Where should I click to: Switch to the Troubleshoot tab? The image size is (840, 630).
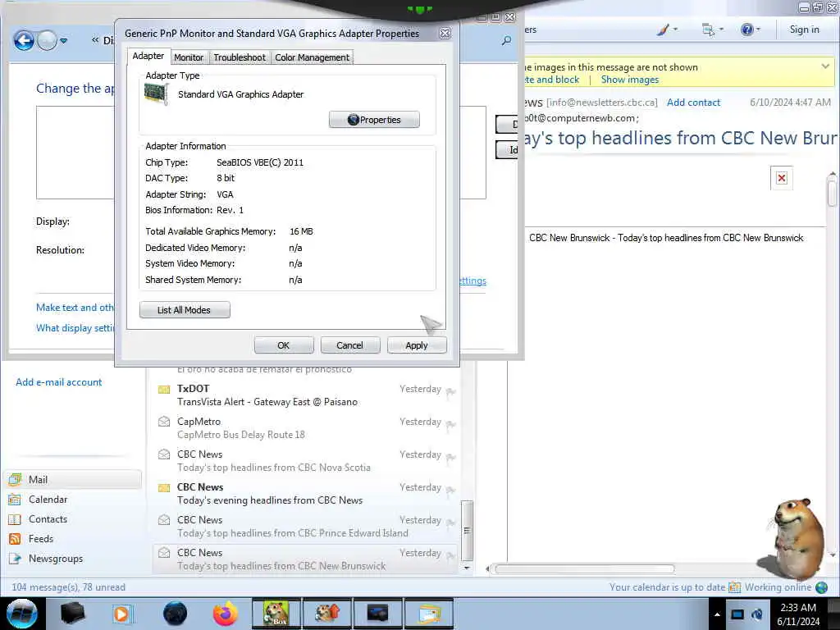(240, 57)
